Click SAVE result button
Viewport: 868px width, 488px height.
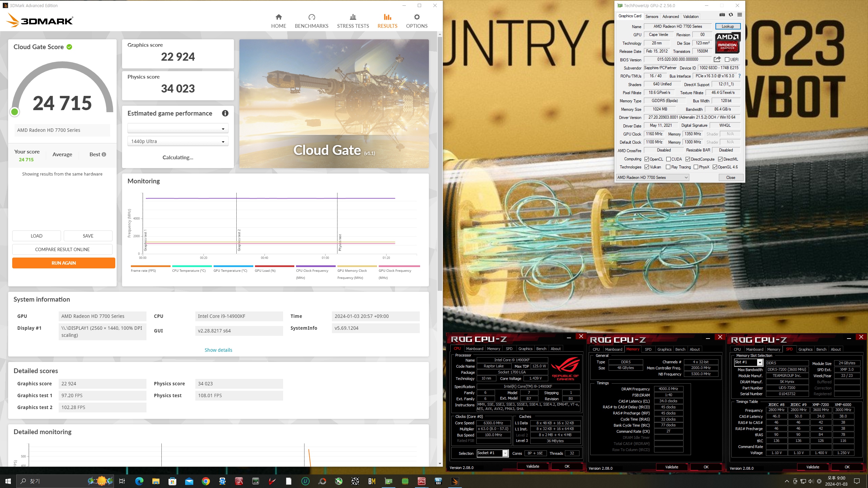(x=88, y=236)
